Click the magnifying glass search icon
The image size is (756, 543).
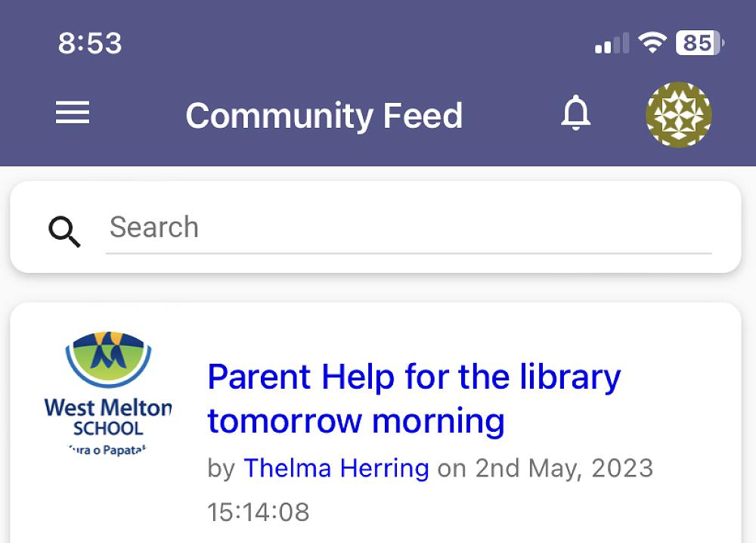tap(64, 231)
